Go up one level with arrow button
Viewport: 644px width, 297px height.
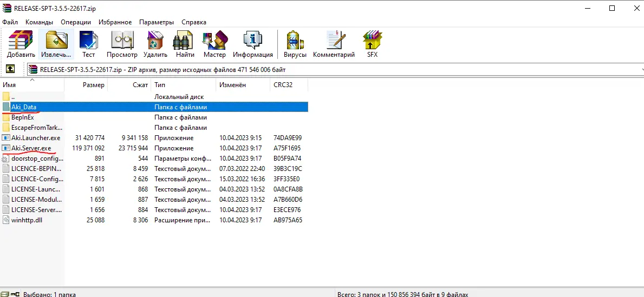click(x=10, y=69)
